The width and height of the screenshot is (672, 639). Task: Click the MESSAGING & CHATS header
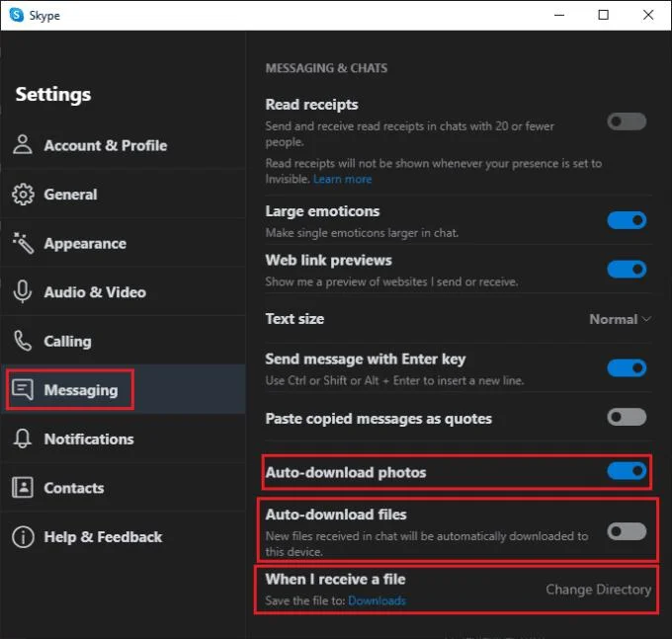[x=326, y=68]
